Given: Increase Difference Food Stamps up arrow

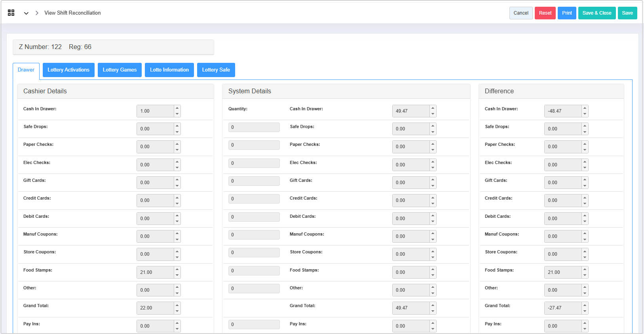Looking at the screenshot, I should tap(585, 269).
